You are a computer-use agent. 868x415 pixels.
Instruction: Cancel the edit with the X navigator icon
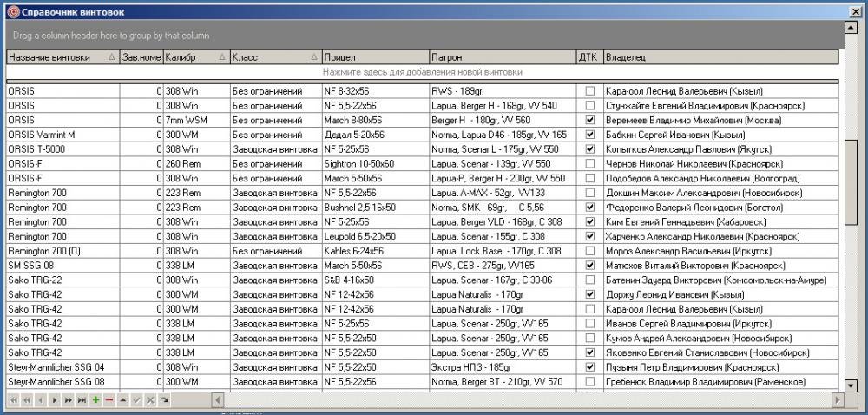150,399
